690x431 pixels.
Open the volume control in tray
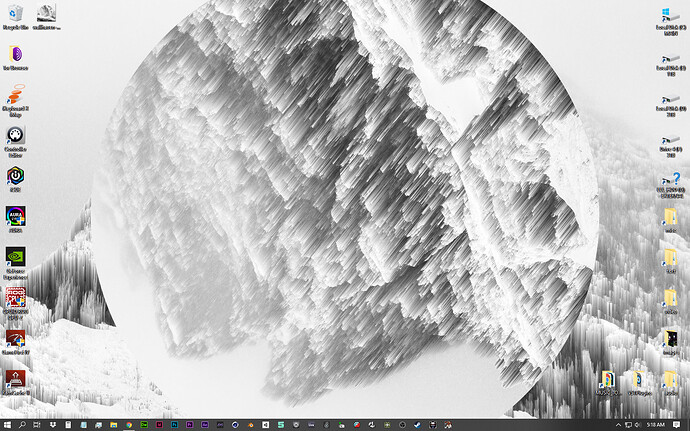637,425
